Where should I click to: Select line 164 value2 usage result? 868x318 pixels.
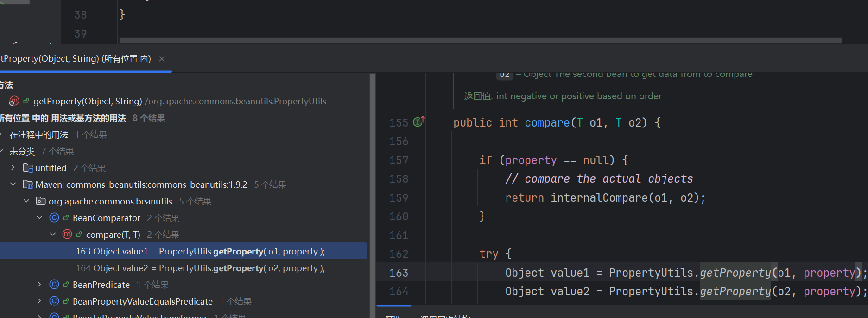click(200, 268)
